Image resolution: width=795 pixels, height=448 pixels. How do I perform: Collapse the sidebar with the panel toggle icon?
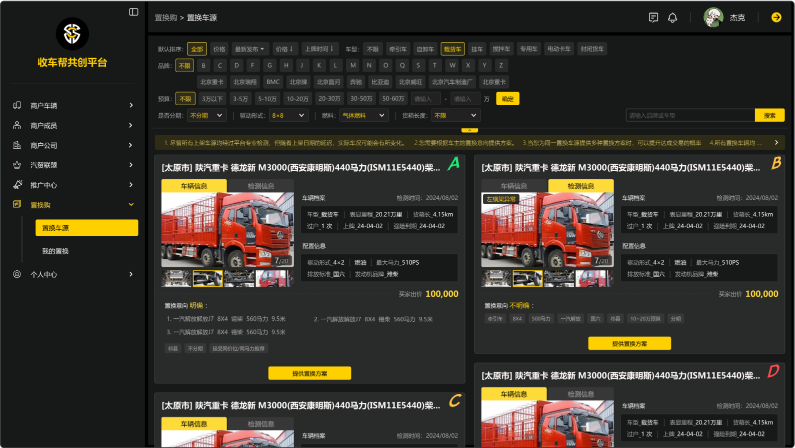133,12
